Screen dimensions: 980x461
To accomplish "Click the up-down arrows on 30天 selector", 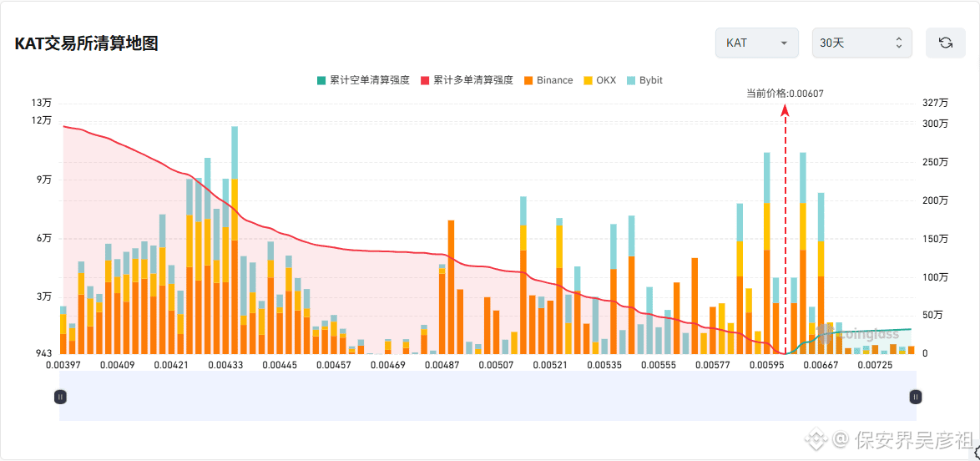I will coord(899,43).
